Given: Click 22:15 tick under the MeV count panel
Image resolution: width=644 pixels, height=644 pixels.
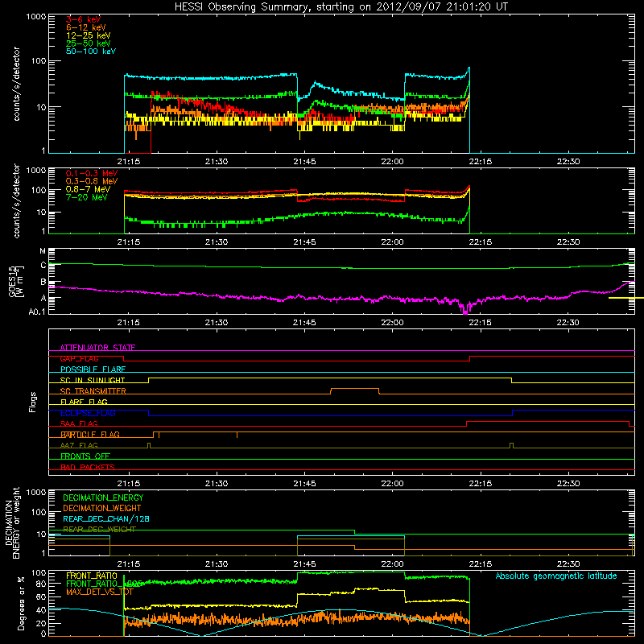Looking at the screenshot, I should click(x=480, y=242).
